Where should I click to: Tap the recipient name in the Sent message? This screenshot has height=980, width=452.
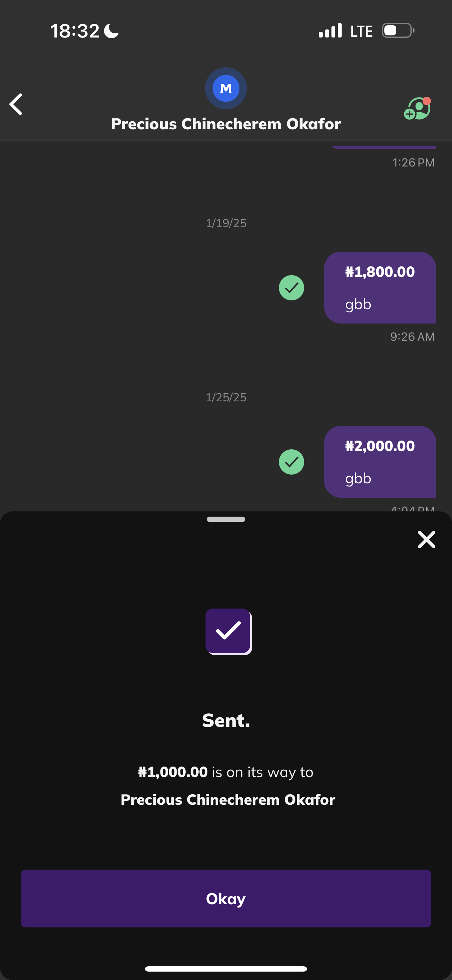pos(228,800)
